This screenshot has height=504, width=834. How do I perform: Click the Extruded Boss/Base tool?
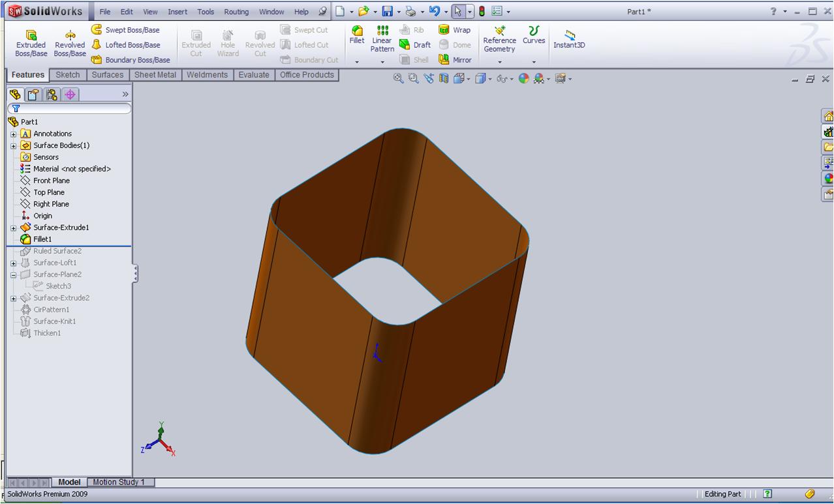[x=31, y=43]
